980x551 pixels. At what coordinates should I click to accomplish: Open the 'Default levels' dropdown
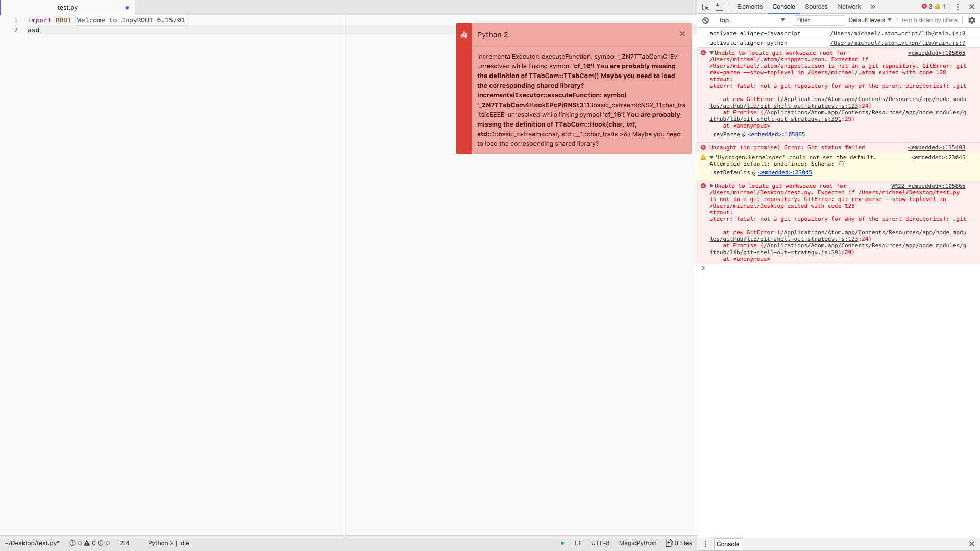tap(868, 20)
